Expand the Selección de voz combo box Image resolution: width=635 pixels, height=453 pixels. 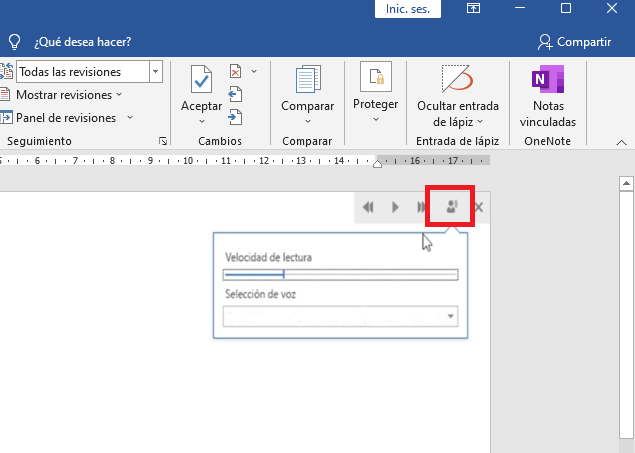tap(451, 317)
